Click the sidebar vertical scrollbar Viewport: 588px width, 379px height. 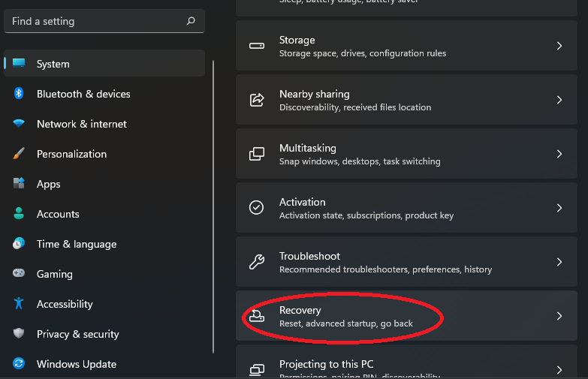213,206
